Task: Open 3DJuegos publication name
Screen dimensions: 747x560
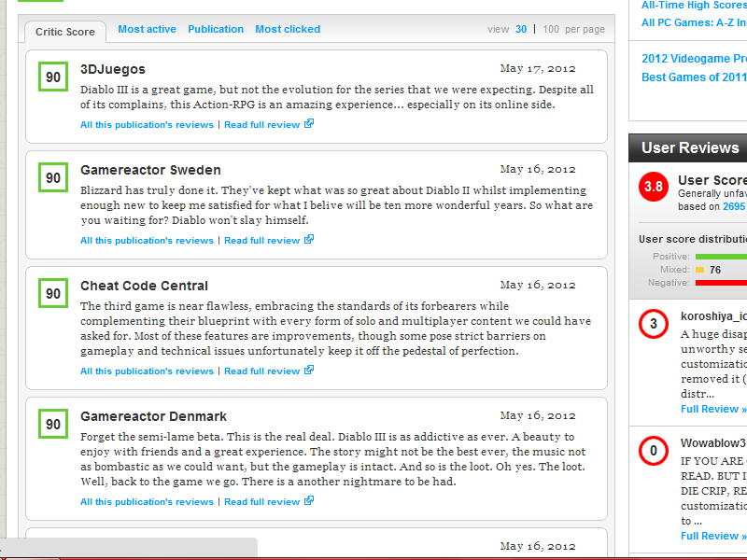Action: [113, 69]
